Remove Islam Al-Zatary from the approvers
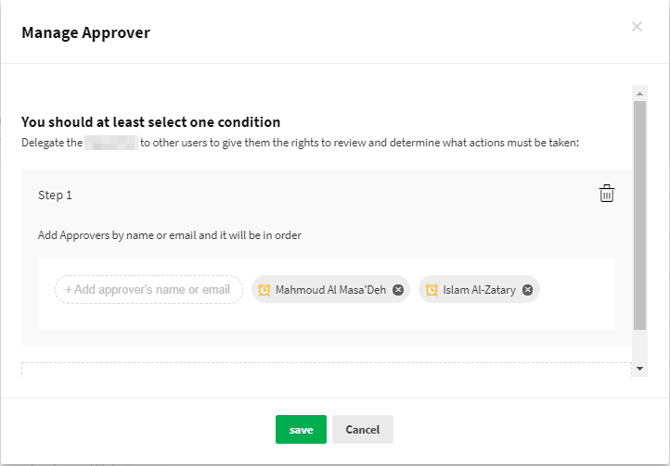This screenshot has width=670, height=466. click(x=528, y=290)
